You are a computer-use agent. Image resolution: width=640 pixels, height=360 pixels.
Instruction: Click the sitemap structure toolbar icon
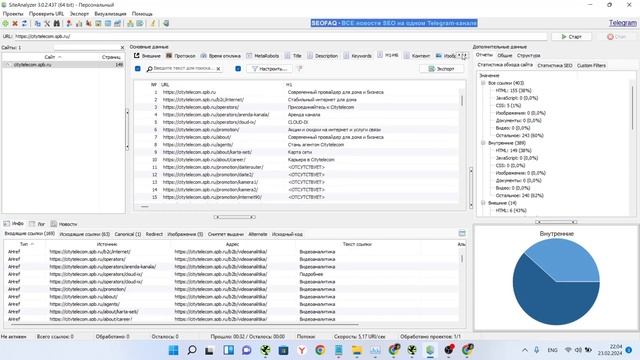(130, 24)
